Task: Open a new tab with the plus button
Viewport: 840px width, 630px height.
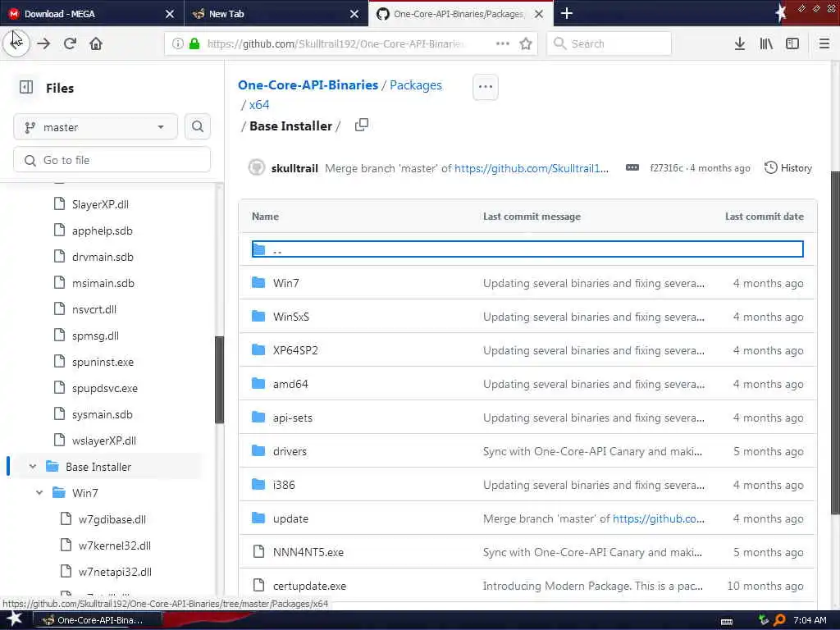Action: pos(566,13)
